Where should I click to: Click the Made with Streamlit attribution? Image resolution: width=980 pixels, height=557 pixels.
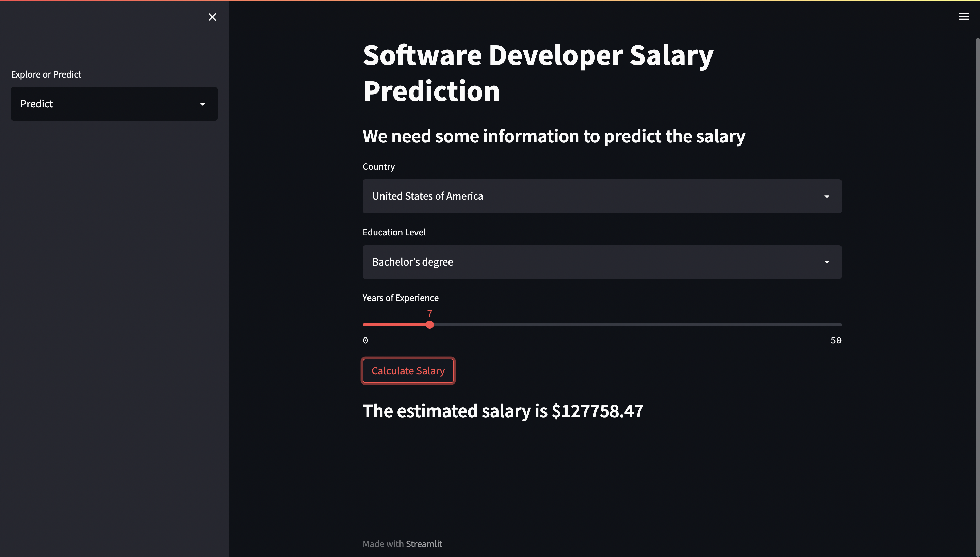click(403, 544)
